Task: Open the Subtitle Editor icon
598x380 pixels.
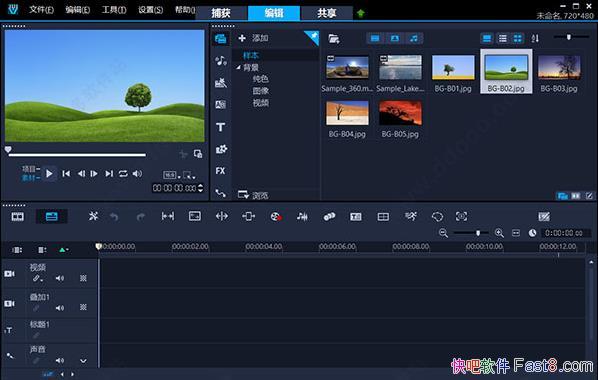Action: pos(356,217)
